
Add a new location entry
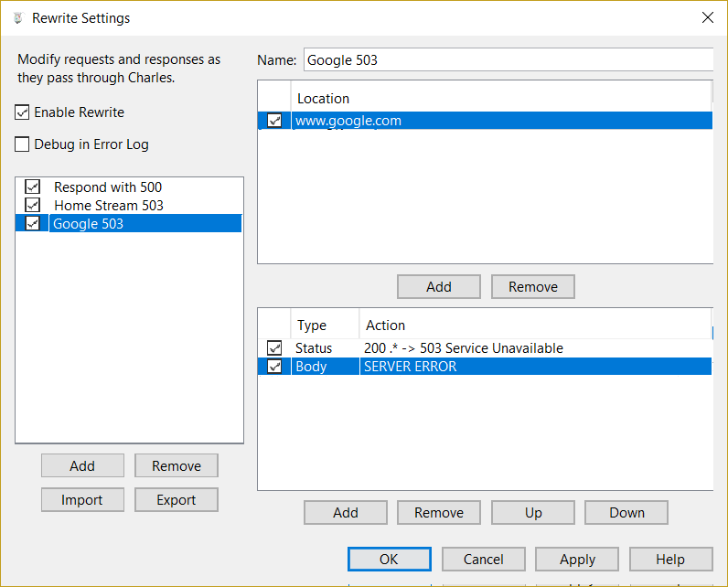[438, 287]
